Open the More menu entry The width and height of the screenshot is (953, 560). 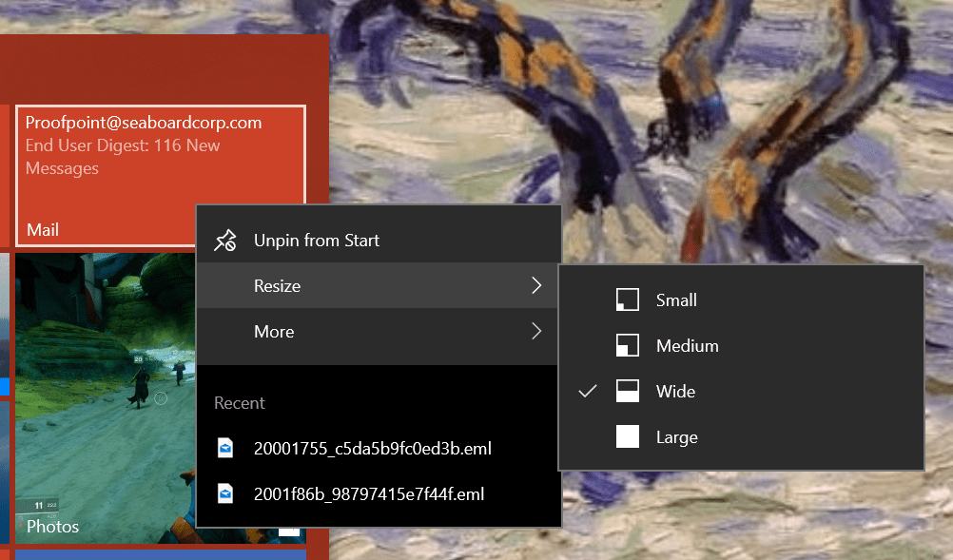pos(274,331)
